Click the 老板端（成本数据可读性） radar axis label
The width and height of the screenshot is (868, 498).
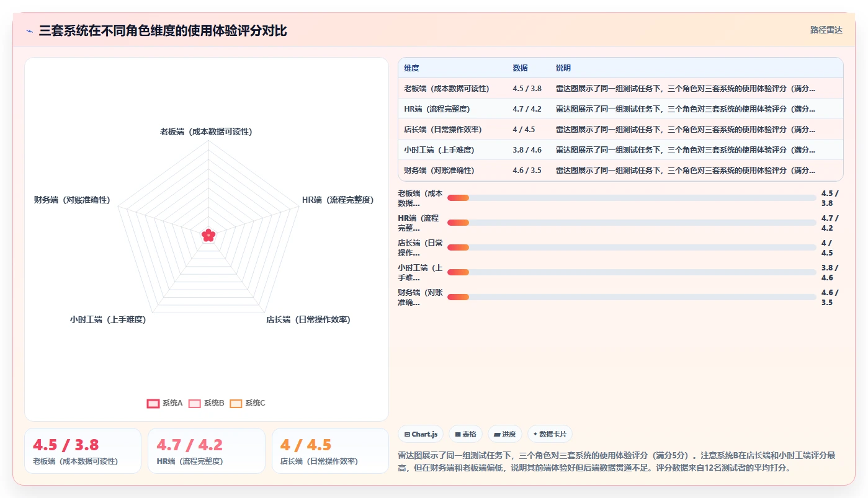pos(206,131)
